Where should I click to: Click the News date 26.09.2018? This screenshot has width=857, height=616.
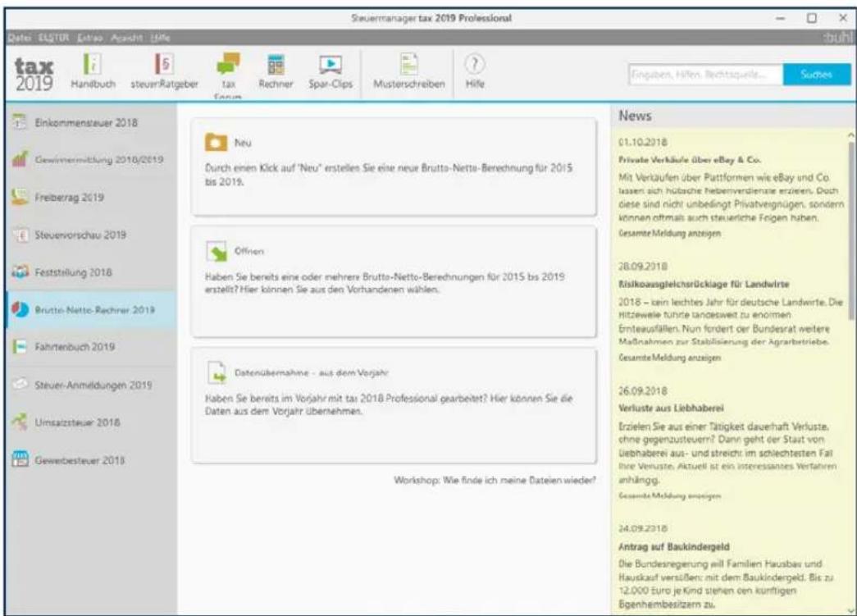click(x=643, y=390)
